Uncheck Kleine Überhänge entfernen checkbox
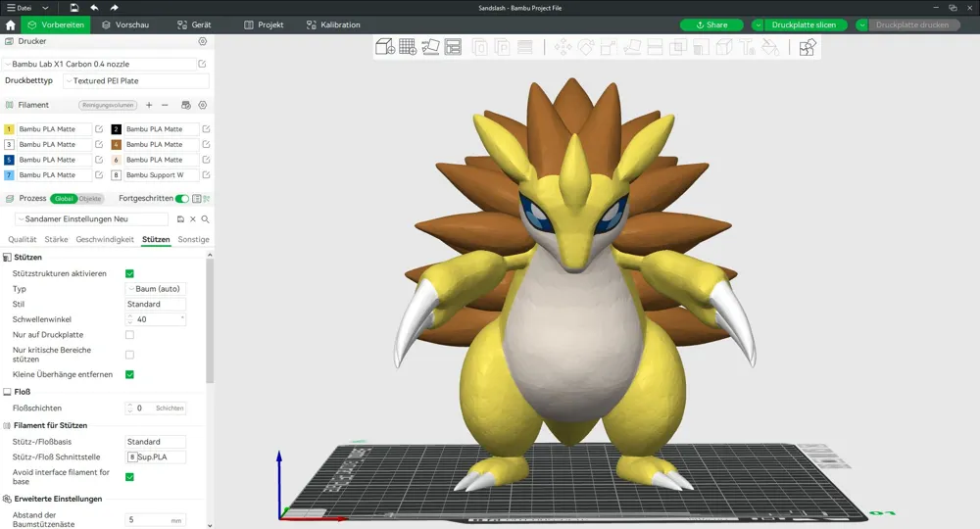Screen dimensions: 980x529 (129, 375)
